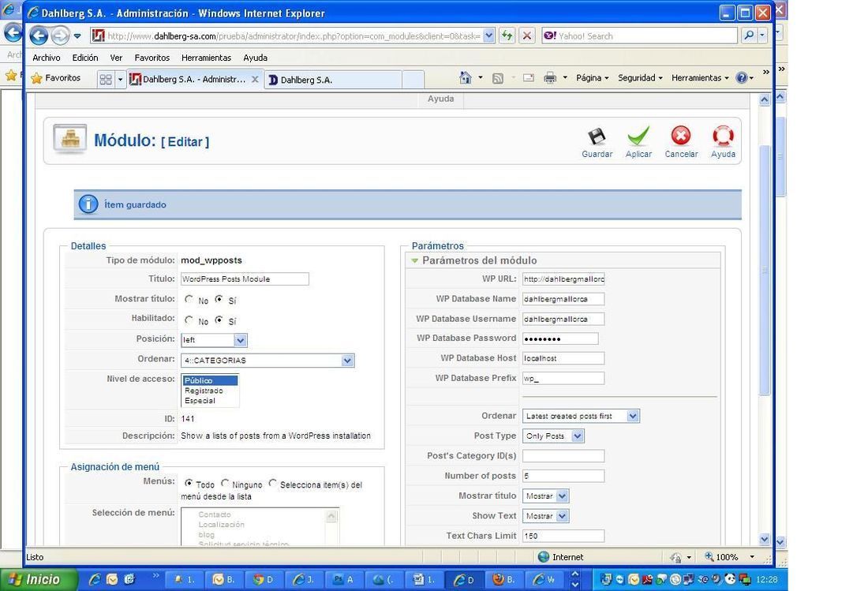Open the Show Text Mostrar dropdown

[545, 516]
